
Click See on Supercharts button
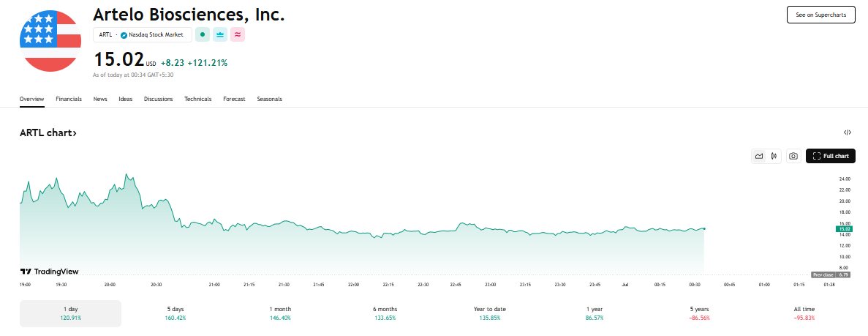point(821,15)
